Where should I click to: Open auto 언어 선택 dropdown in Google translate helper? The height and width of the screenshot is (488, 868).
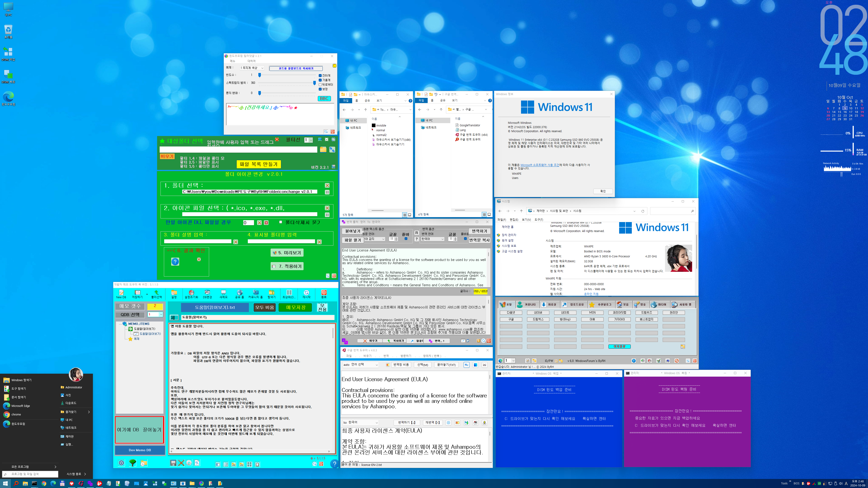click(x=361, y=365)
